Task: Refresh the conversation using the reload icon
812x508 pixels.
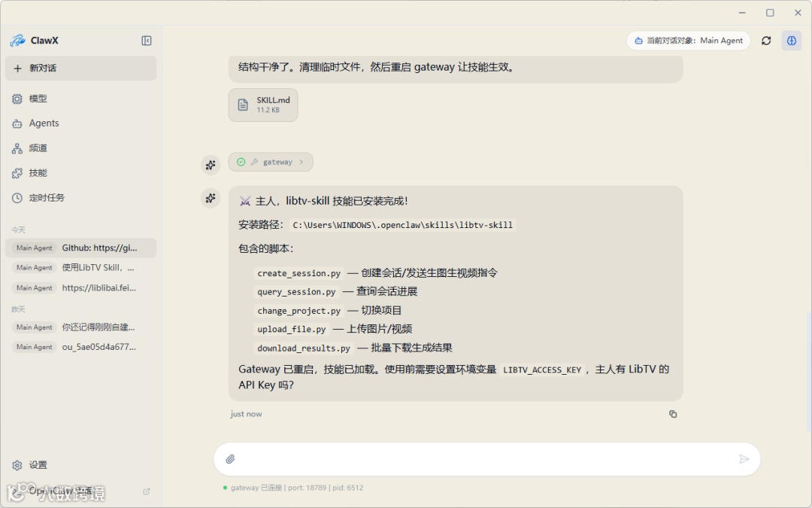Action: (766, 41)
